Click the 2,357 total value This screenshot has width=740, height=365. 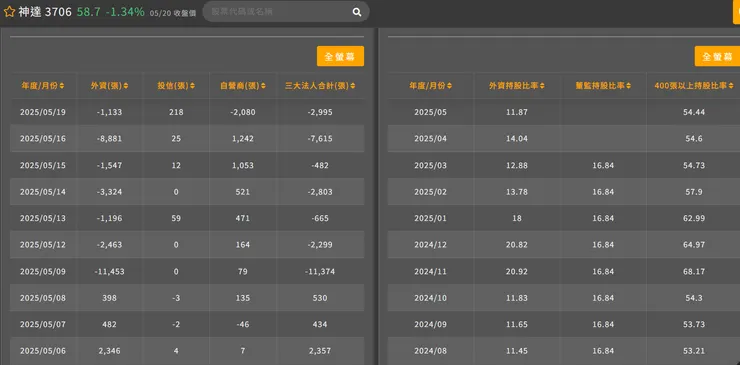pyautogui.click(x=320, y=351)
